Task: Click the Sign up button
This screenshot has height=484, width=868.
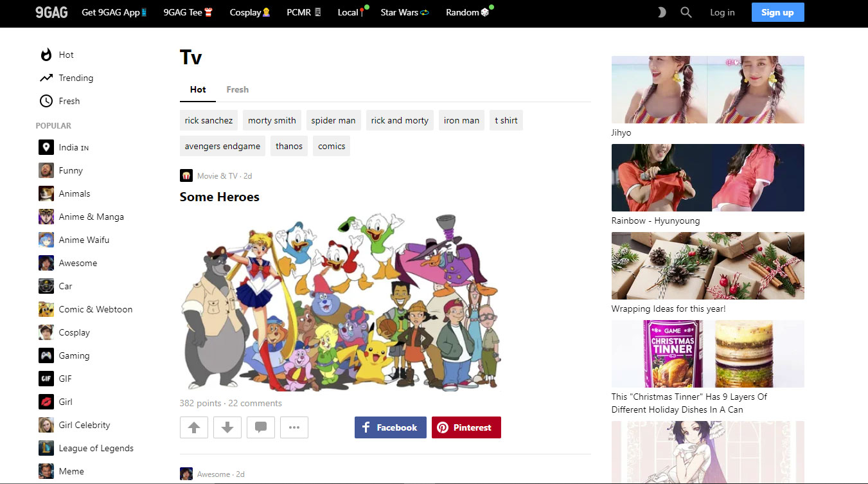Action: click(777, 12)
